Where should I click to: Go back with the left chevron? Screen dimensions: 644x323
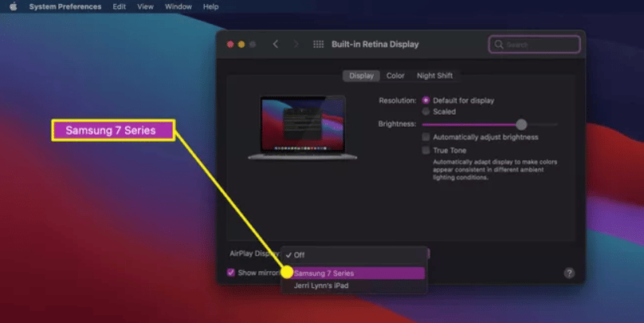[276, 44]
